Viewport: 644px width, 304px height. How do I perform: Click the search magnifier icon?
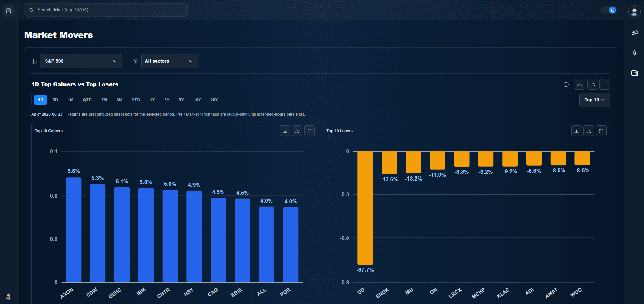(31, 10)
